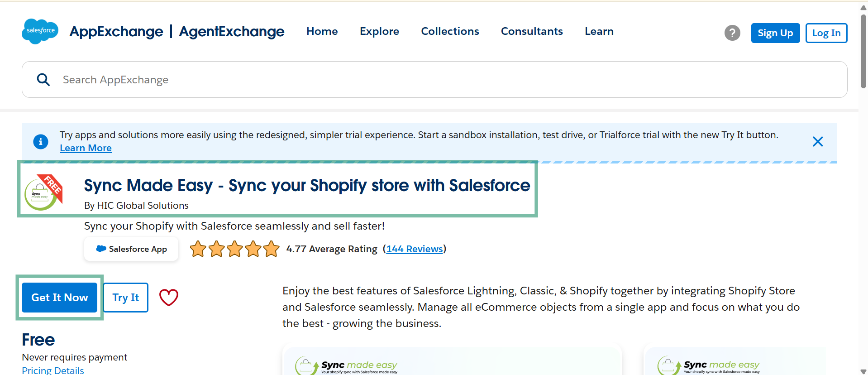Click the Salesforce cloud logo
The height and width of the screenshot is (375, 868).
(40, 31)
